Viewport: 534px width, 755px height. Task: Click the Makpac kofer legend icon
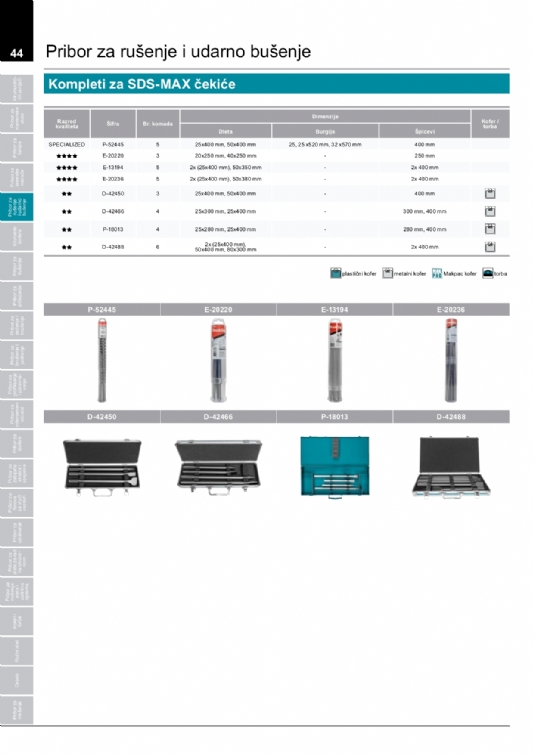tap(437, 273)
